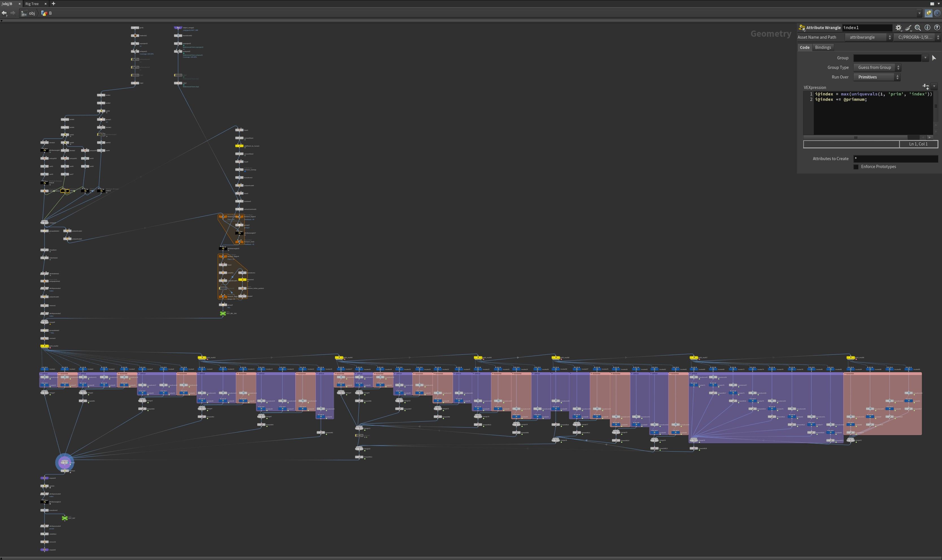The width and height of the screenshot is (942, 560).
Task: Click into the VEXpression code editor
Action: pyautogui.click(x=873, y=113)
